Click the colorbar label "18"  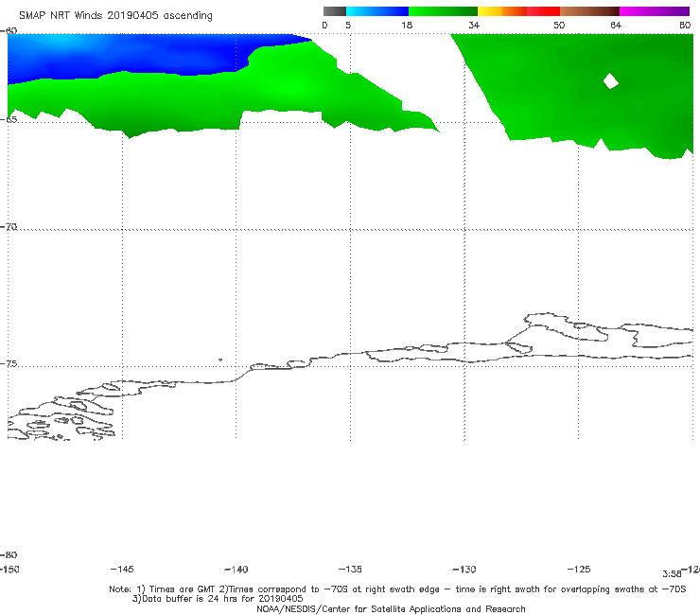tap(407, 26)
